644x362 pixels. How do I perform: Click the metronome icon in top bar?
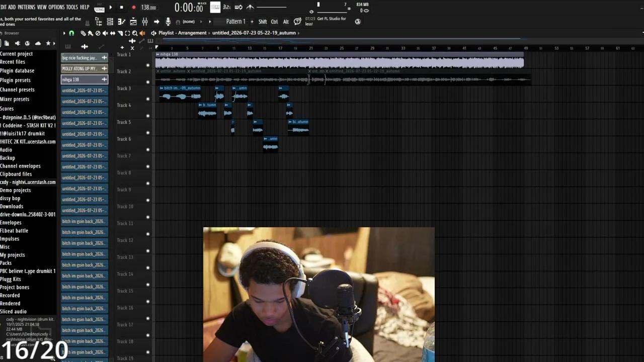pyautogui.click(x=251, y=7)
